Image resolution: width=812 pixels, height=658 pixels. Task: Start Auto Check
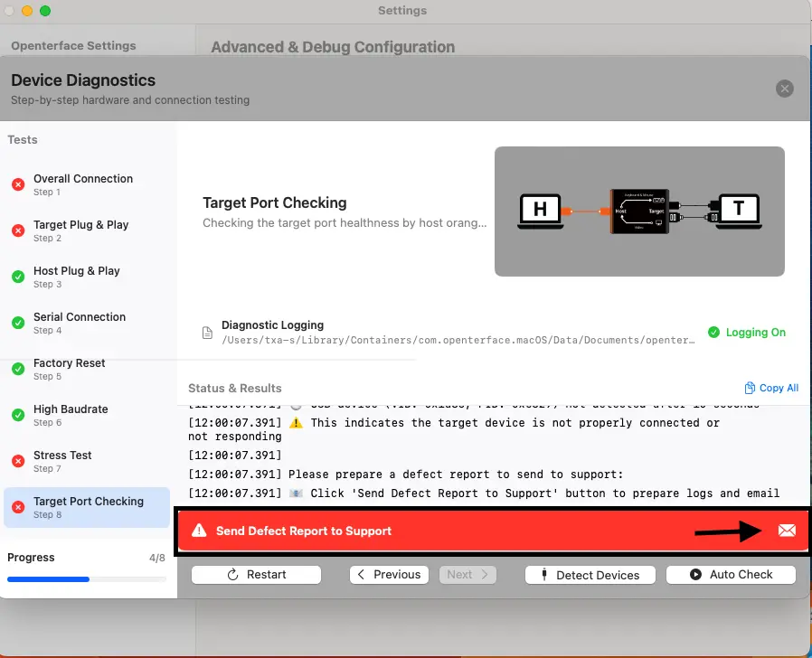(731, 575)
